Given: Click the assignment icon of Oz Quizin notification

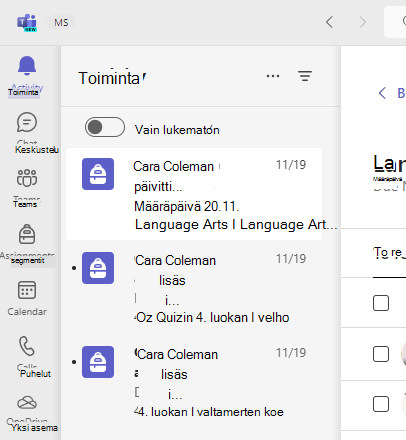Looking at the screenshot, I should (98, 268).
